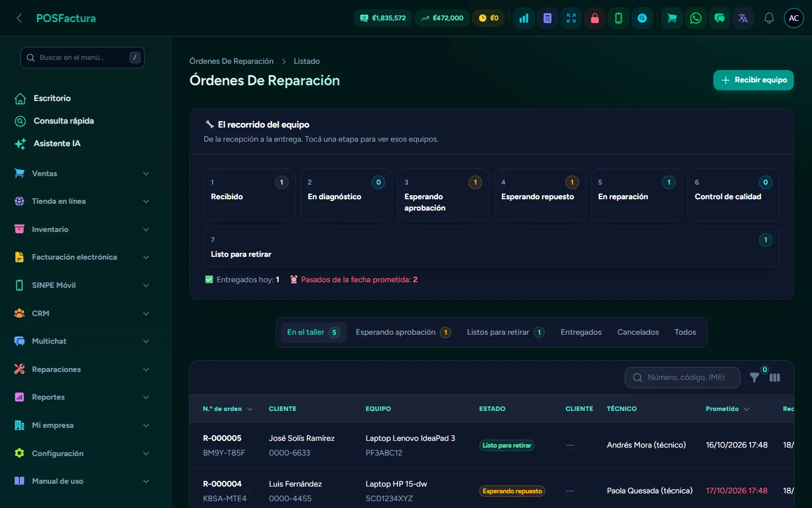Click the Facturación electrónica document icon
This screenshot has height=508, width=812.
click(x=19, y=257)
